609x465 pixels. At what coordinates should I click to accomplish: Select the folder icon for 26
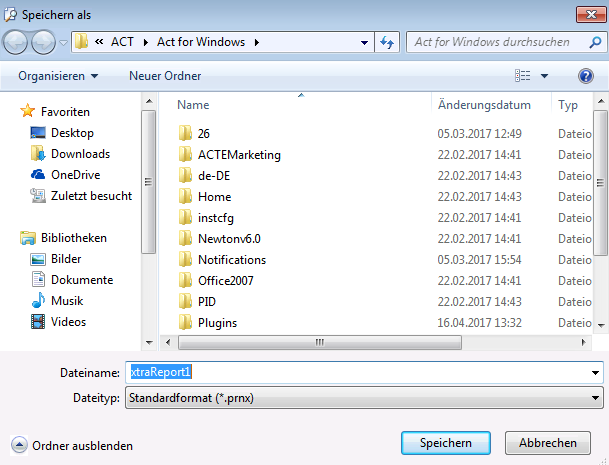[x=185, y=133]
